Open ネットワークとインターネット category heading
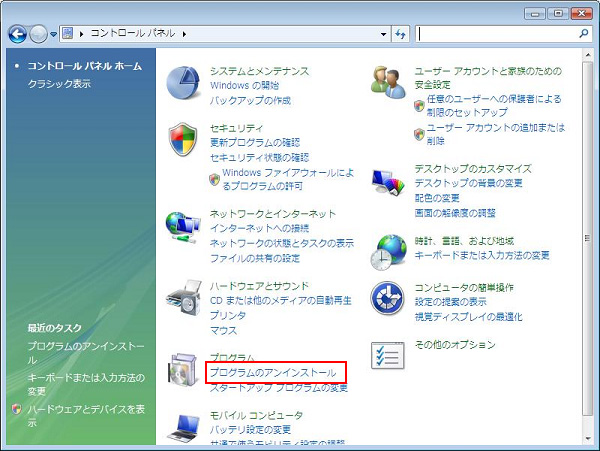 coord(273,214)
